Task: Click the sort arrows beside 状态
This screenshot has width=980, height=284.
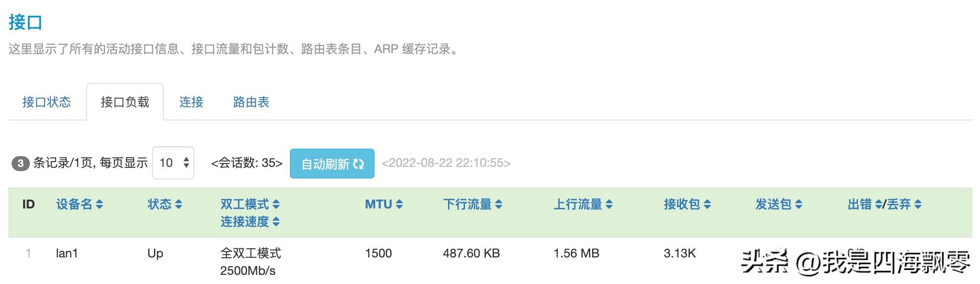Action: [x=179, y=204]
